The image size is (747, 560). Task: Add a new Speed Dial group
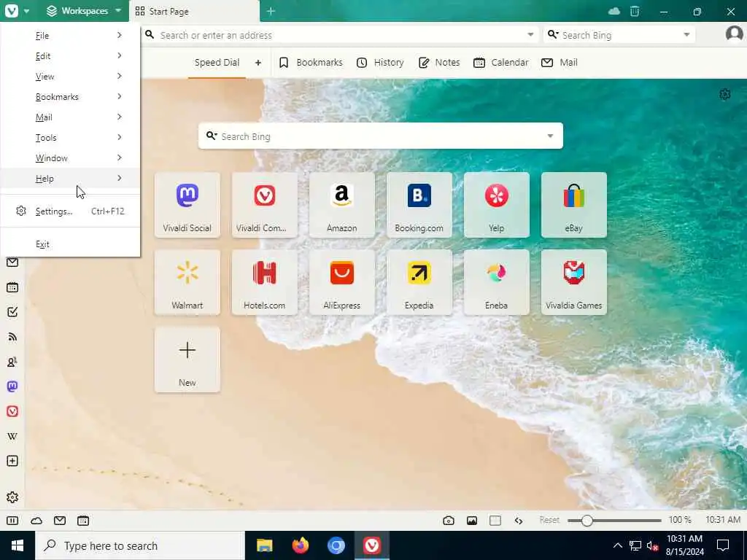(258, 63)
